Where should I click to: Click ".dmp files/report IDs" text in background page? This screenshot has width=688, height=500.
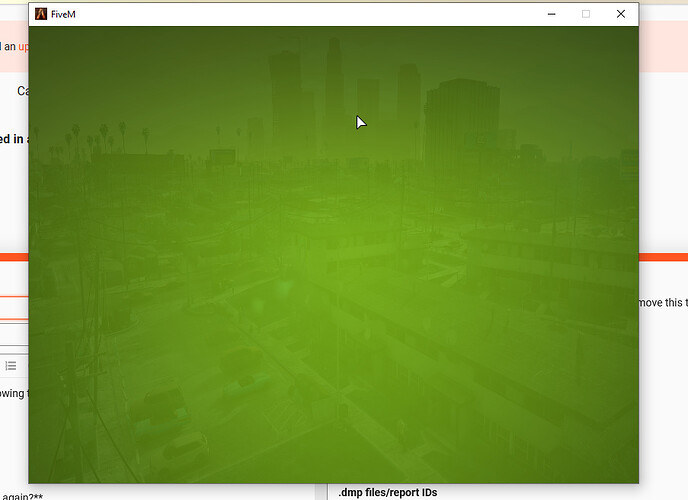point(388,493)
